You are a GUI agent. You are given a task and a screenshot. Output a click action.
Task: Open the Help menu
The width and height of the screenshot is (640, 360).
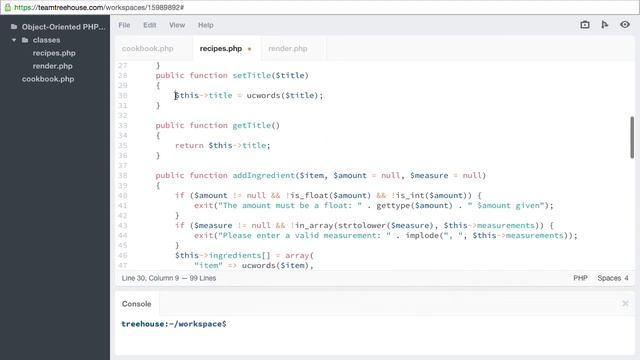[206, 25]
